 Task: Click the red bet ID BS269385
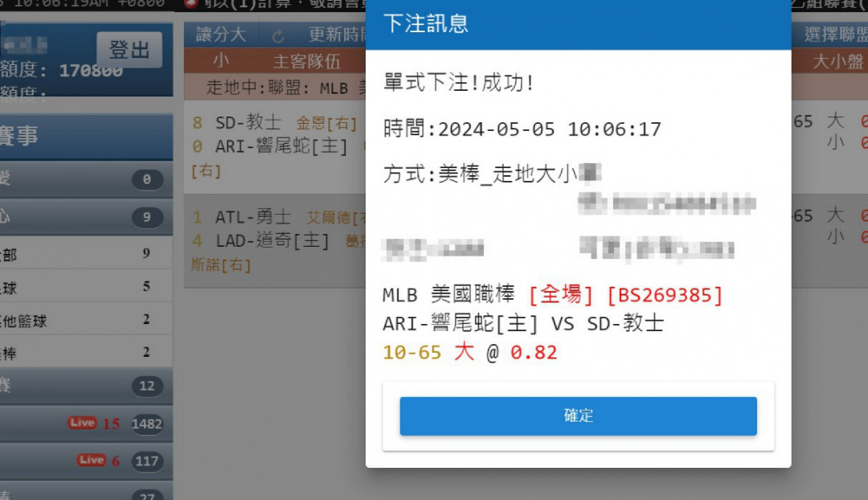point(665,295)
